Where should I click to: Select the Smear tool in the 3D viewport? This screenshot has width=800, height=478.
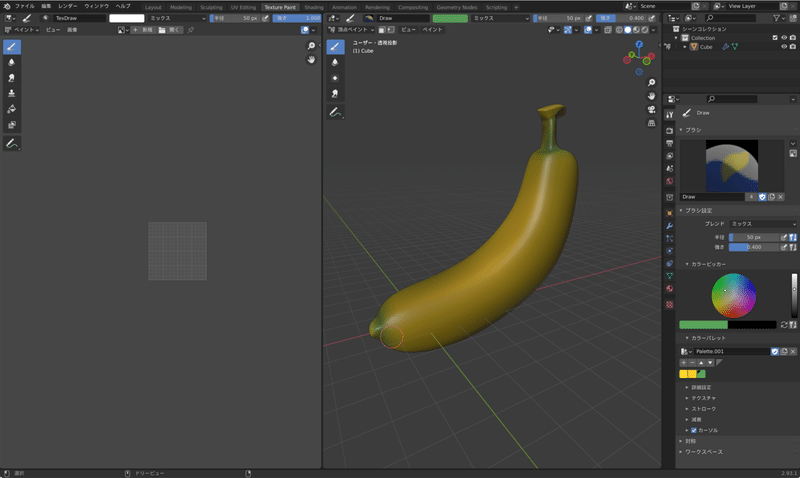[335, 93]
